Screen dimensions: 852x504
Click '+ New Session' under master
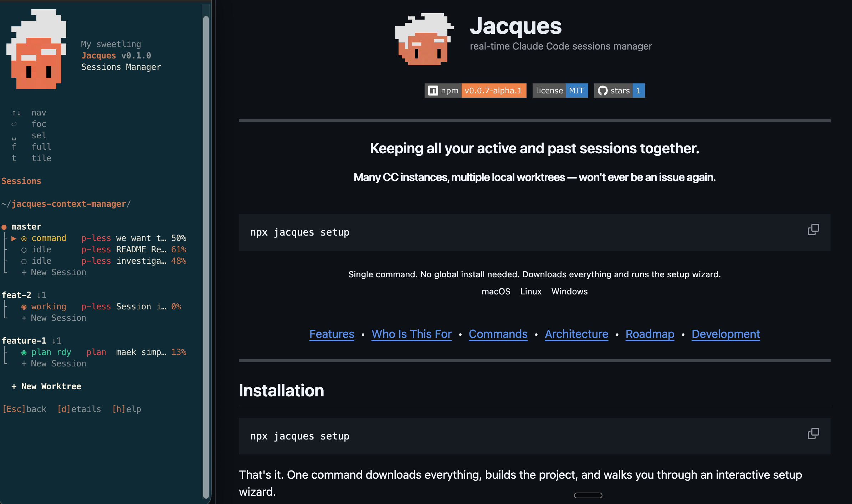pyautogui.click(x=54, y=272)
